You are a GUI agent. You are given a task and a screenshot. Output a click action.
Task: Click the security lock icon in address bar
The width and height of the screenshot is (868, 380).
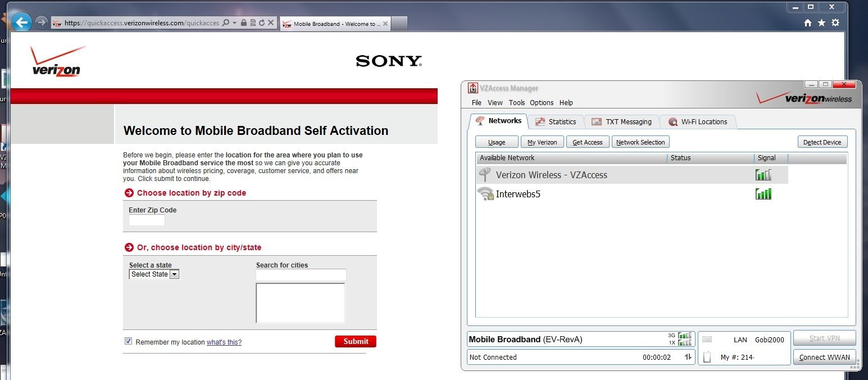(244, 23)
